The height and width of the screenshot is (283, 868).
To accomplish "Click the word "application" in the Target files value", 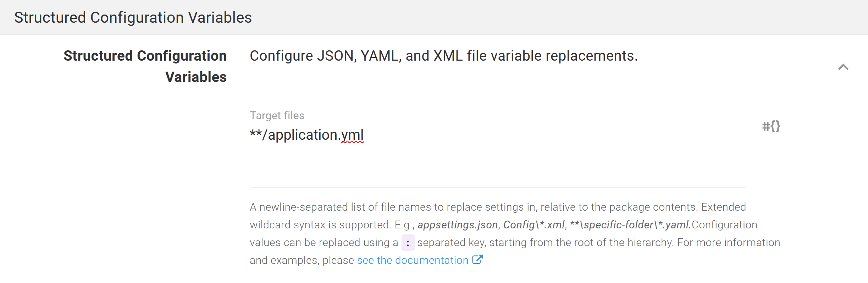I will pyautogui.click(x=303, y=135).
